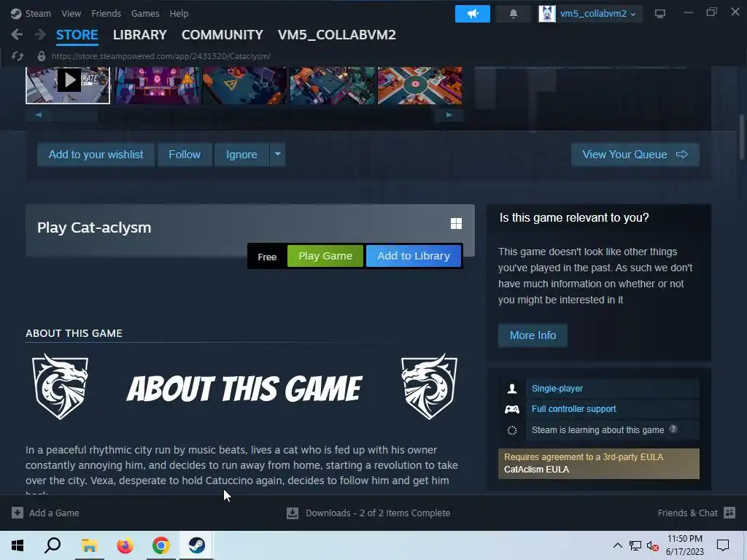Click the Steam taskbar icon
Image resolution: width=747 pixels, height=560 pixels.
point(196,545)
